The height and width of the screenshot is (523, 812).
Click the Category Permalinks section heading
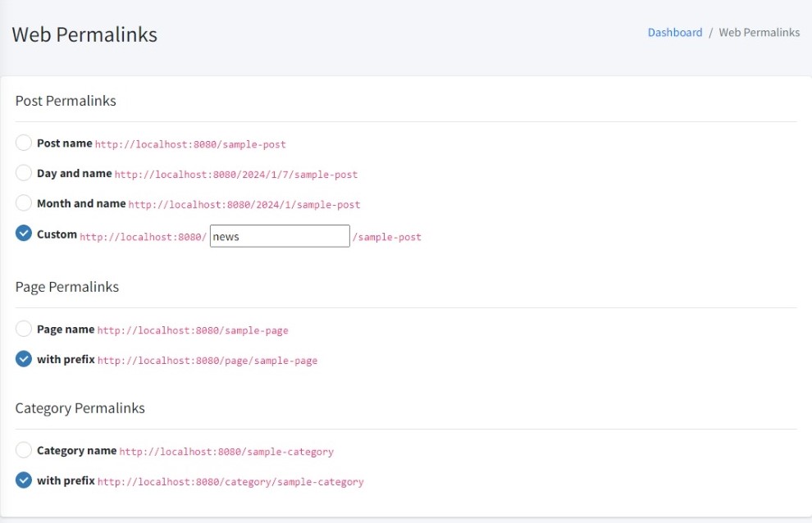pyautogui.click(x=80, y=407)
